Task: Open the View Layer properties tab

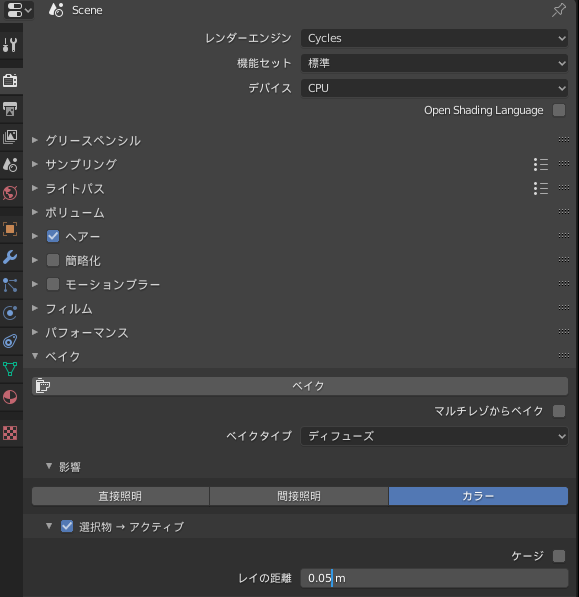Action: (x=10, y=137)
